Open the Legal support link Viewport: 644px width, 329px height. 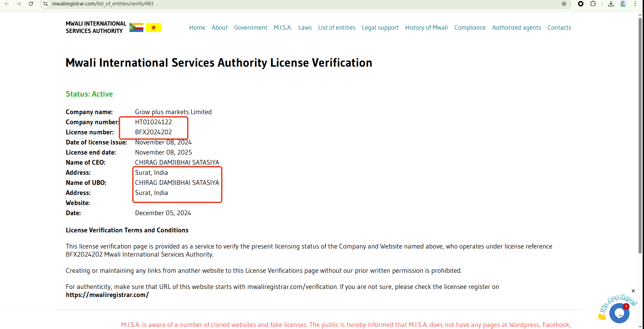[x=380, y=28]
